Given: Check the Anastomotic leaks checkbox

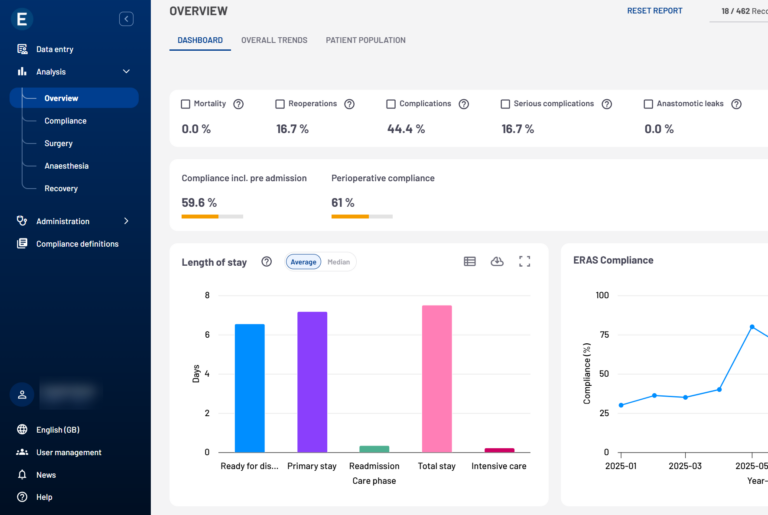Looking at the screenshot, I should (648, 104).
